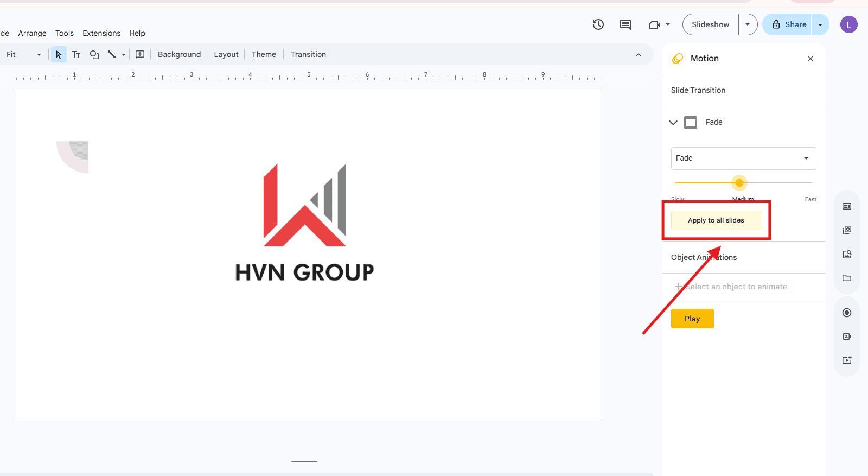
Task: Click the Share button
Action: pyautogui.click(x=787, y=24)
